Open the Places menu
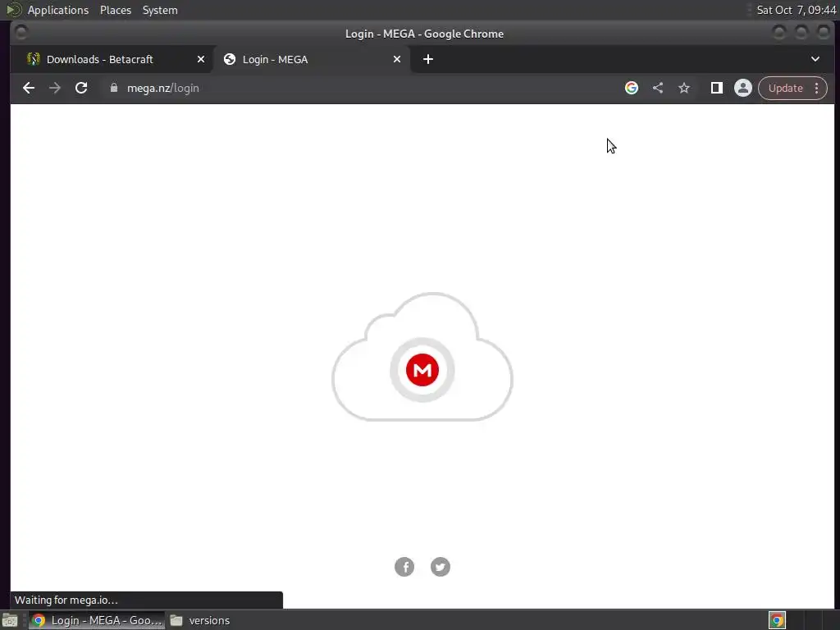The height and width of the screenshot is (630, 840). (116, 10)
